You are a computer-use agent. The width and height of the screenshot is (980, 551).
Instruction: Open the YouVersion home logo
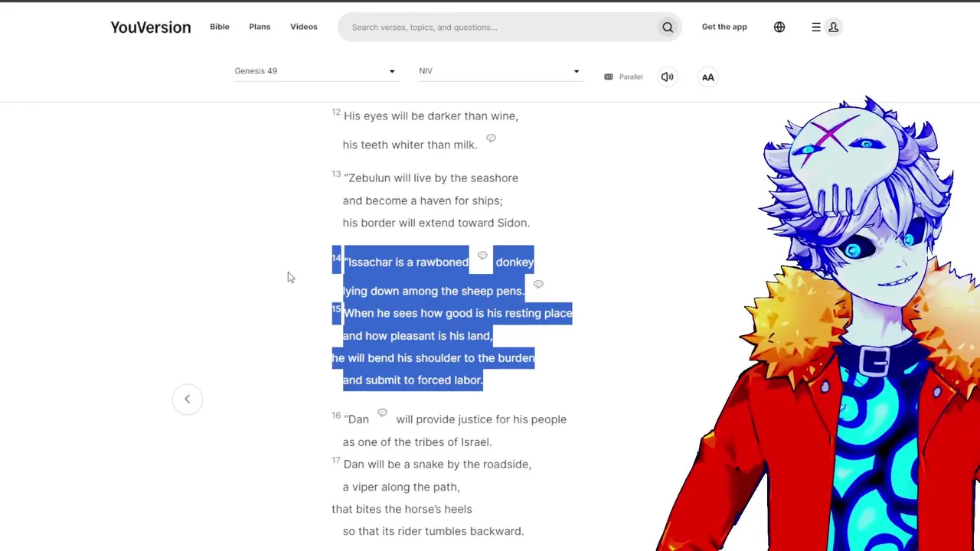click(x=151, y=28)
